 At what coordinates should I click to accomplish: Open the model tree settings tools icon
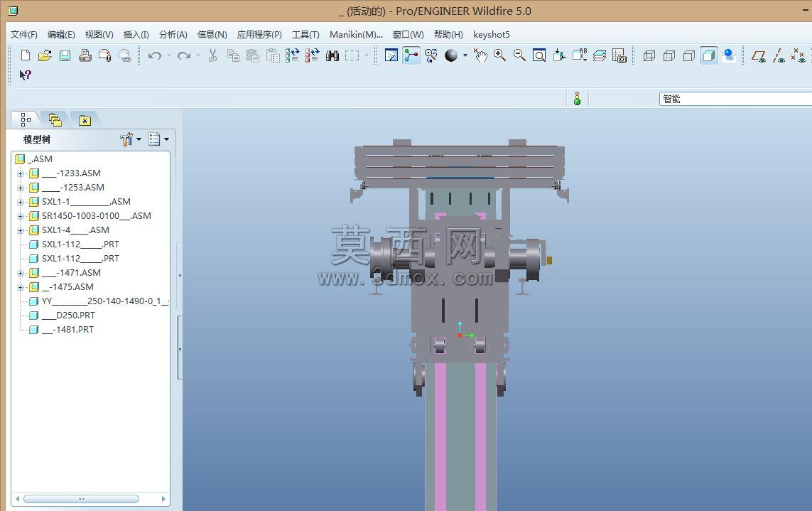(x=126, y=139)
